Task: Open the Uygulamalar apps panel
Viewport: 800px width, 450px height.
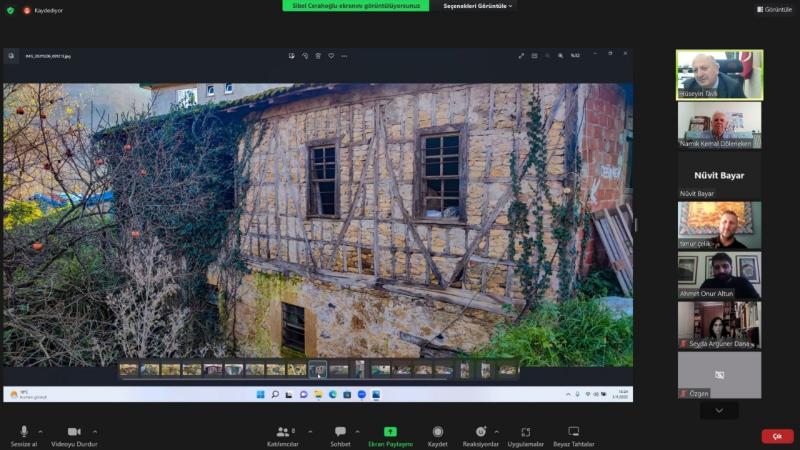Action: coord(525,434)
